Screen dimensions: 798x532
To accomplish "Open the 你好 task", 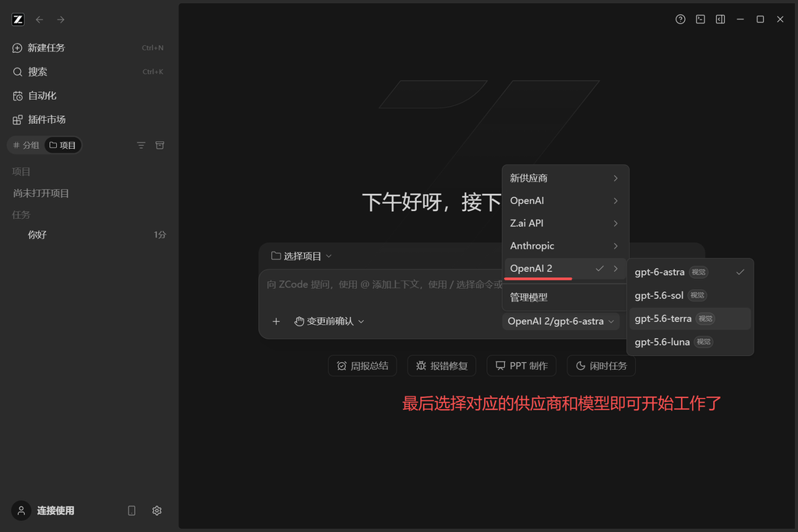I will (87, 234).
